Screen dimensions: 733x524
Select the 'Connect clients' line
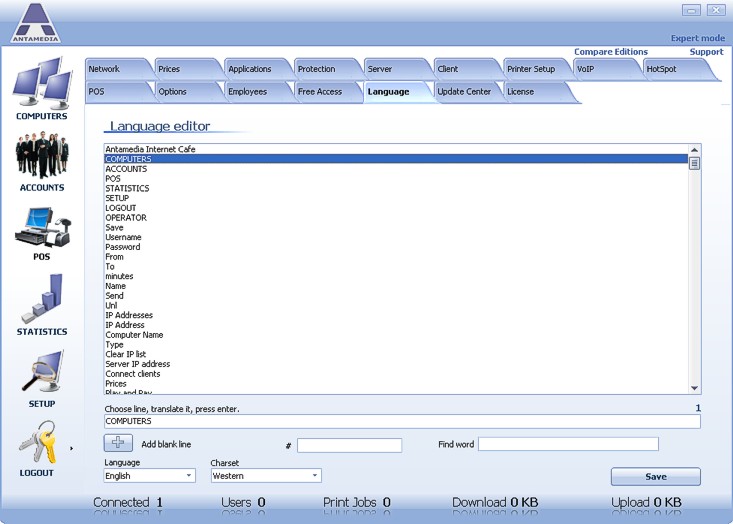click(x=396, y=374)
